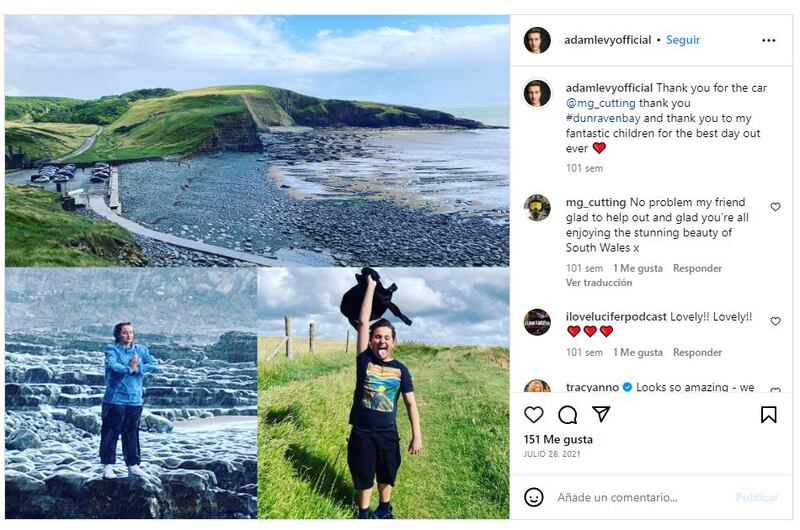Open the #dunravenbay hashtag
The height and width of the screenshot is (530, 800).
point(604,118)
